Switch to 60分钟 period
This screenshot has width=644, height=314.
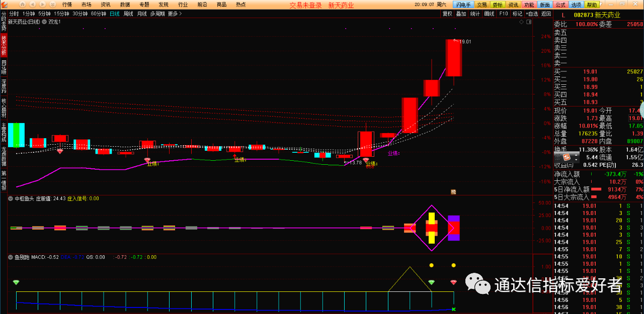99,14
